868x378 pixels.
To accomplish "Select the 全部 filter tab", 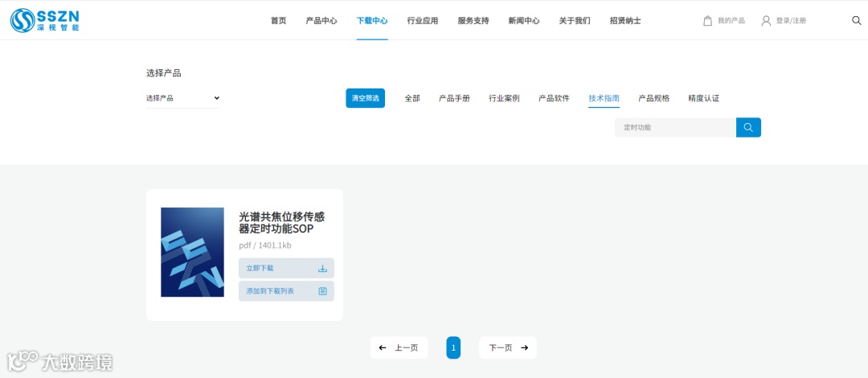I will [x=412, y=98].
